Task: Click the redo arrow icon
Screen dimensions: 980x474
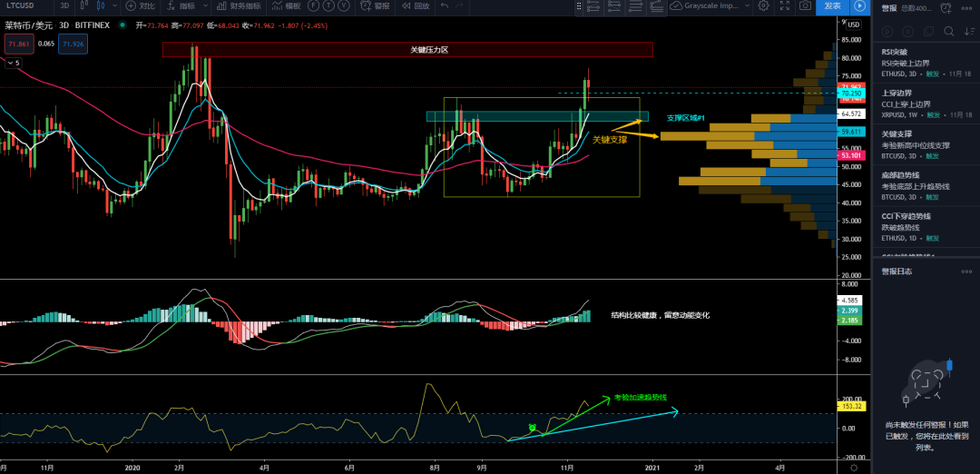Action: (460, 5)
